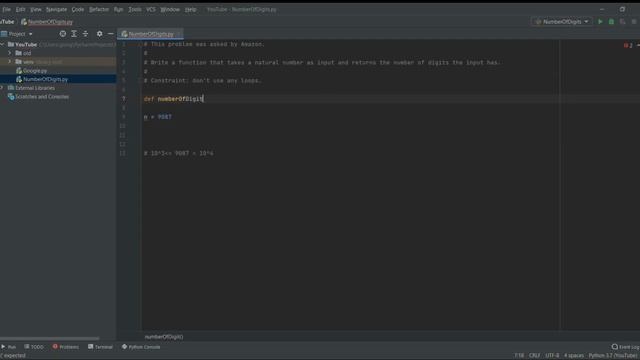Place cursor on 'def numberOfDigit' line

tap(173, 99)
